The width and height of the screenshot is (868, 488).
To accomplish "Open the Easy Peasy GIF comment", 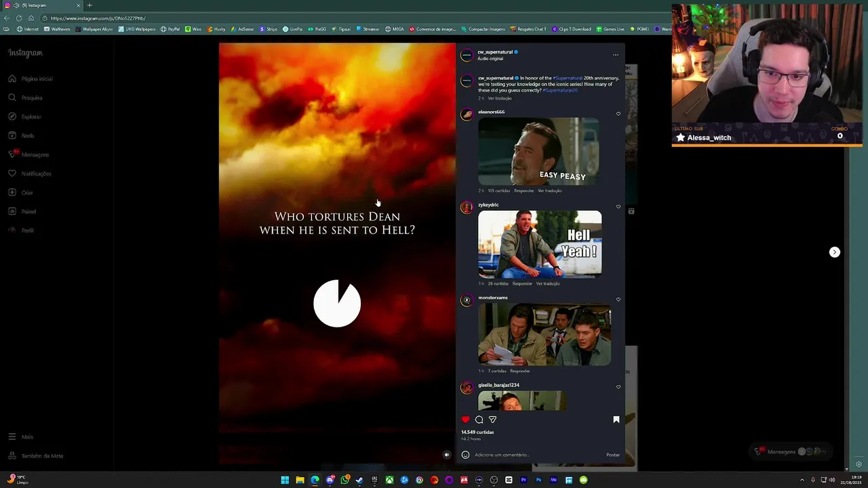I will tap(538, 151).
